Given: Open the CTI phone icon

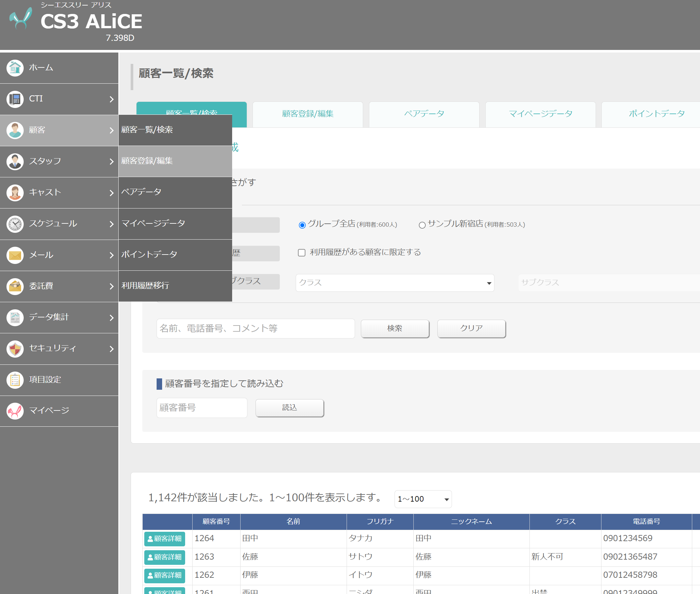Looking at the screenshot, I should [x=15, y=99].
